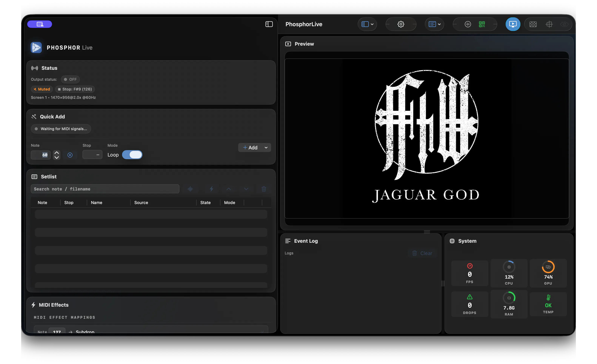Toggle the checkerboard transparency icon
Viewport: 597px width, 364px height.
tap(533, 24)
